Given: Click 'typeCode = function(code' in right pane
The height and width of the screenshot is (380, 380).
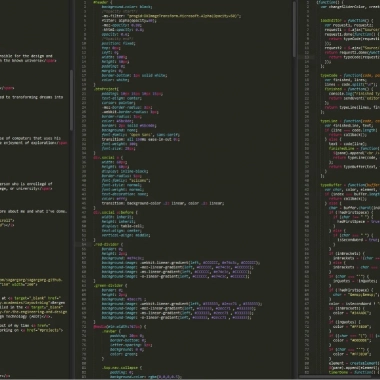Looking at the screenshot, I should click(x=350, y=75).
